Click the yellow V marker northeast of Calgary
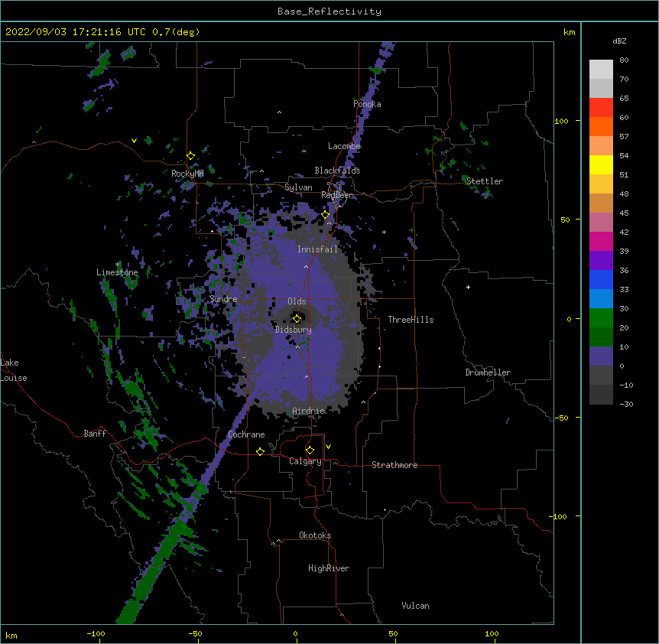 (328, 447)
